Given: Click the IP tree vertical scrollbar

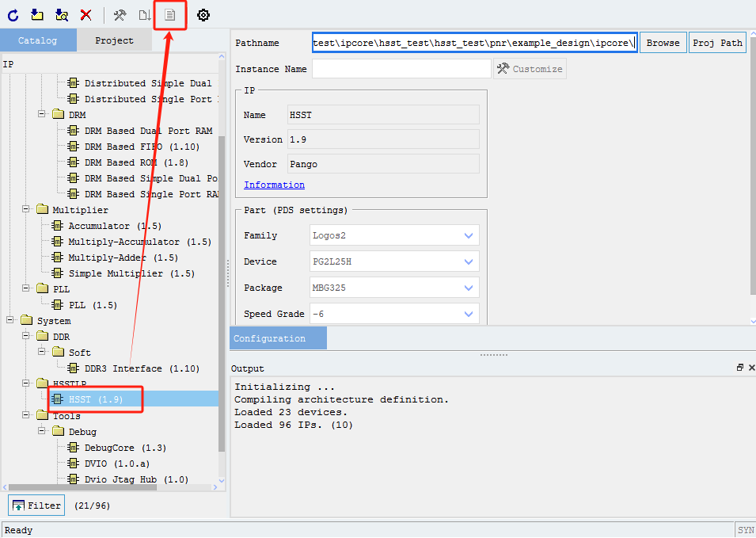Looking at the screenshot, I should 222,293.
